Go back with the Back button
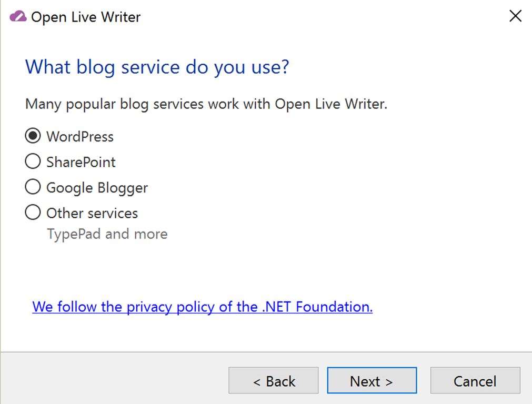The width and height of the screenshot is (532, 404). point(274,381)
